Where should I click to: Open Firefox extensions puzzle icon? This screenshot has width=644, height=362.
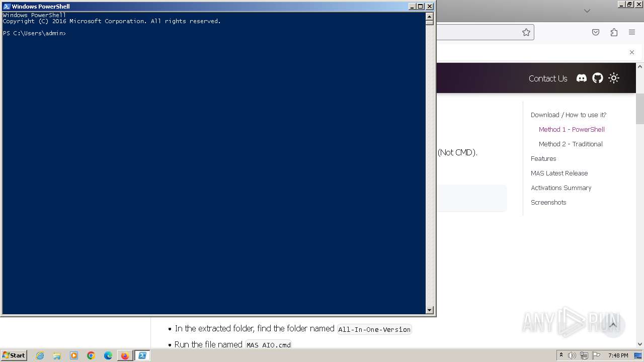point(614,32)
